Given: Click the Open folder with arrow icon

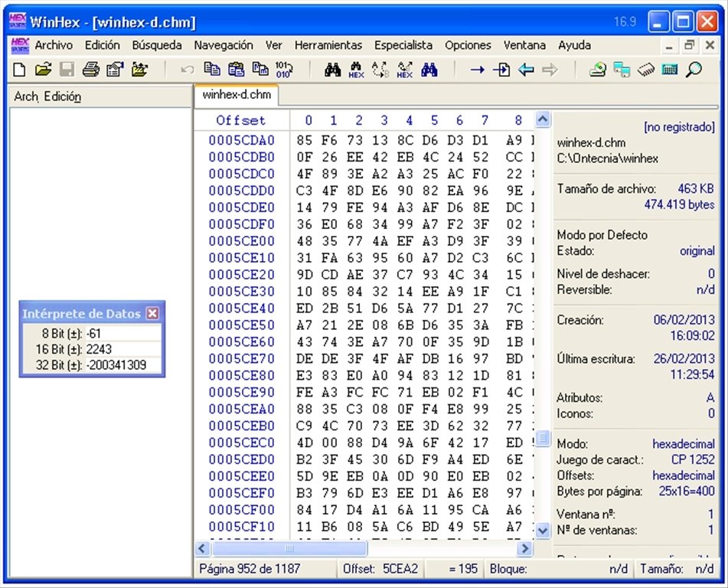Looking at the screenshot, I should tap(139, 70).
